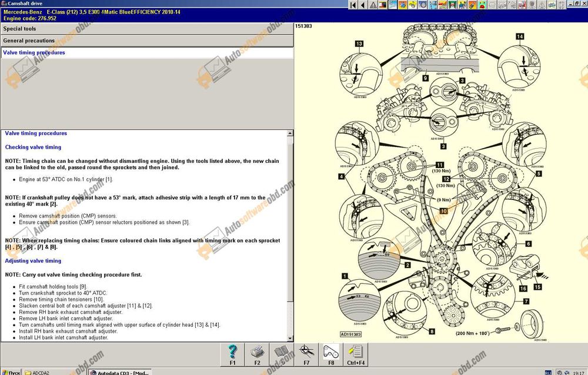The height and width of the screenshot is (375, 588).
Task: Click the orange globe toolbar icon
Action: [x=403, y=5]
